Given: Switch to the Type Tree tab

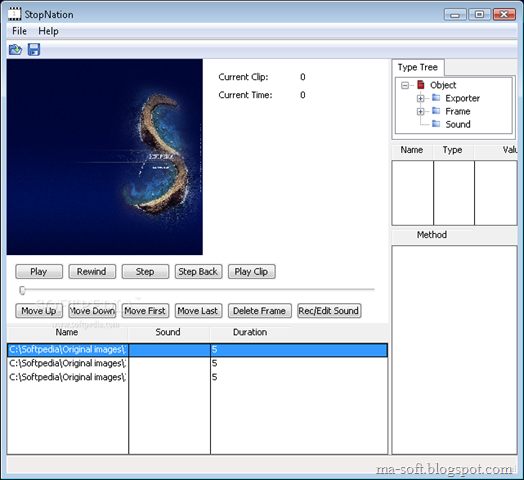Looking at the screenshot, I should click(417, 67).
